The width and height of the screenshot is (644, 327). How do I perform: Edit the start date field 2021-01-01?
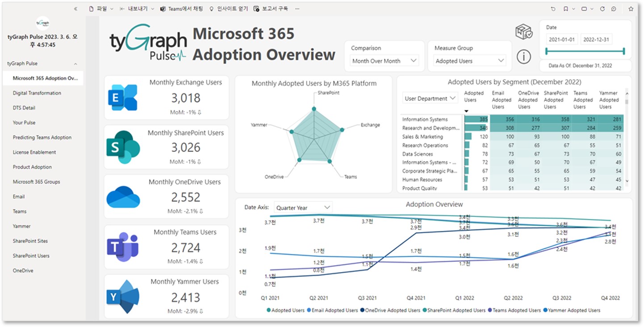click(x=562, y=39)
